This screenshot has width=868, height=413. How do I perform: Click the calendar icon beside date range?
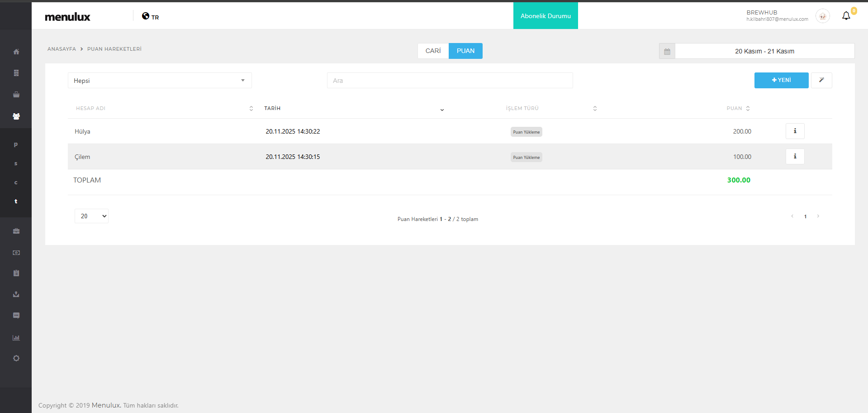pos(667,51)
